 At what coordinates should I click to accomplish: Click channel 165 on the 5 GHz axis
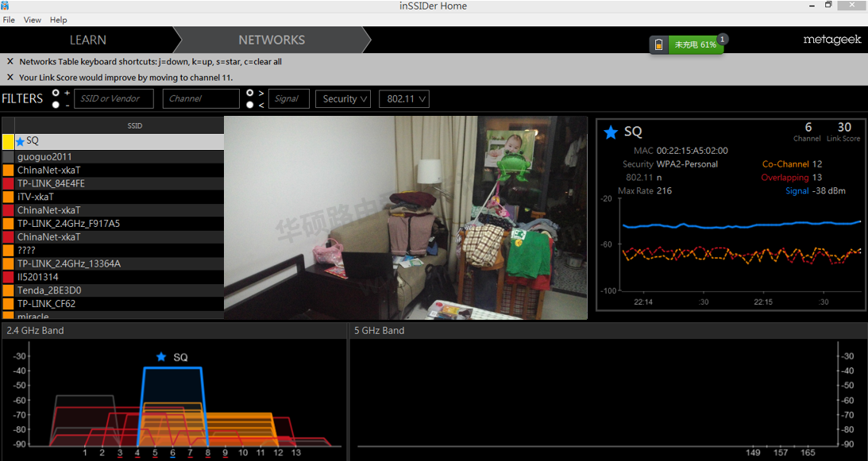(x=808, y=453)
